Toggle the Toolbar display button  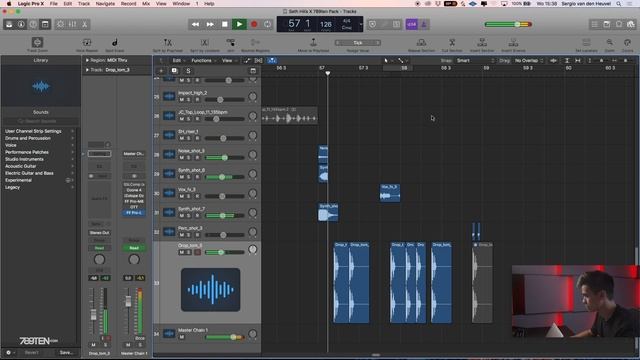(x=45, y=24)
